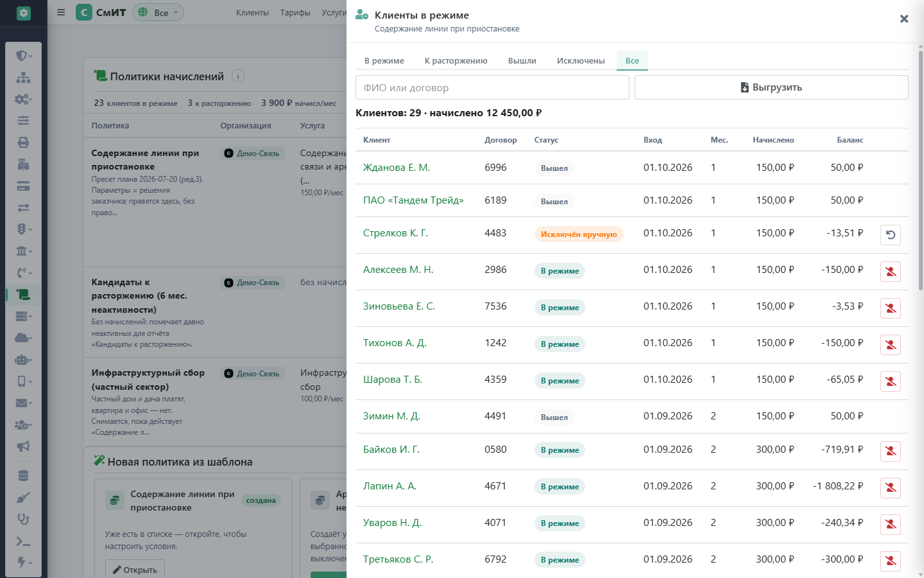The width and height of the screenshot is (924, 578).
Task: Expand the mobile phone sidebar menu
Action: 23,381
